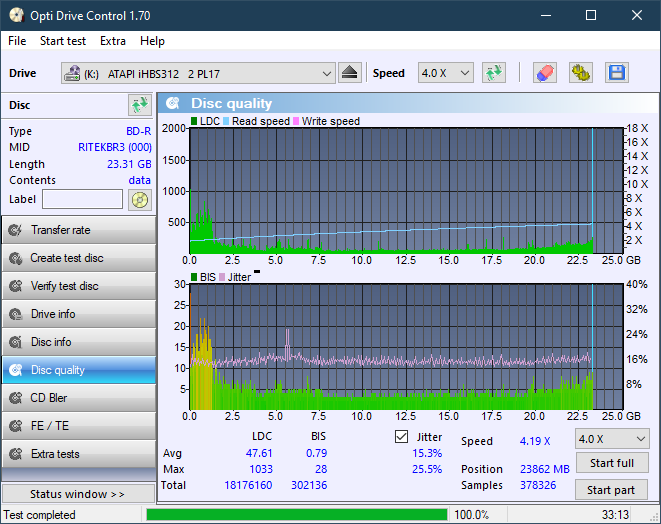Click the set speed refresh icon next to the Speed dropdown
The height and width of the screenshot is (524, 661).
pyautogui.click(x=494, y=73)
